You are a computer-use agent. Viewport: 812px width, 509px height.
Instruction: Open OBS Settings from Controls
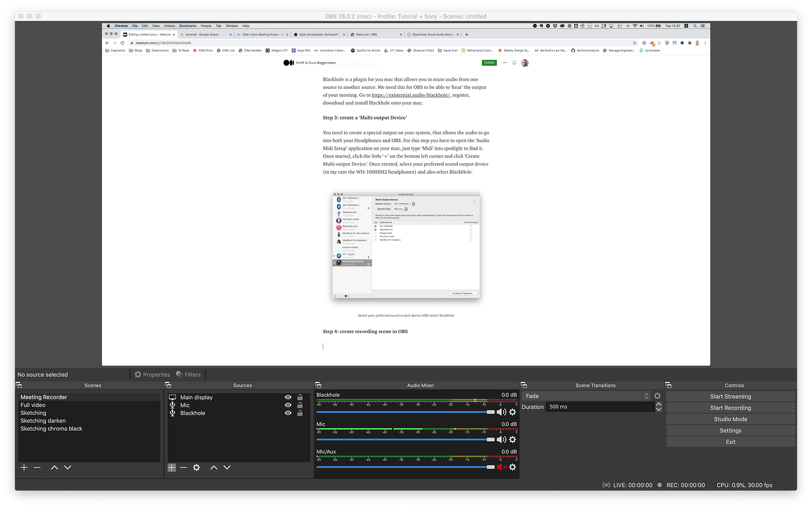coord(730,431)
